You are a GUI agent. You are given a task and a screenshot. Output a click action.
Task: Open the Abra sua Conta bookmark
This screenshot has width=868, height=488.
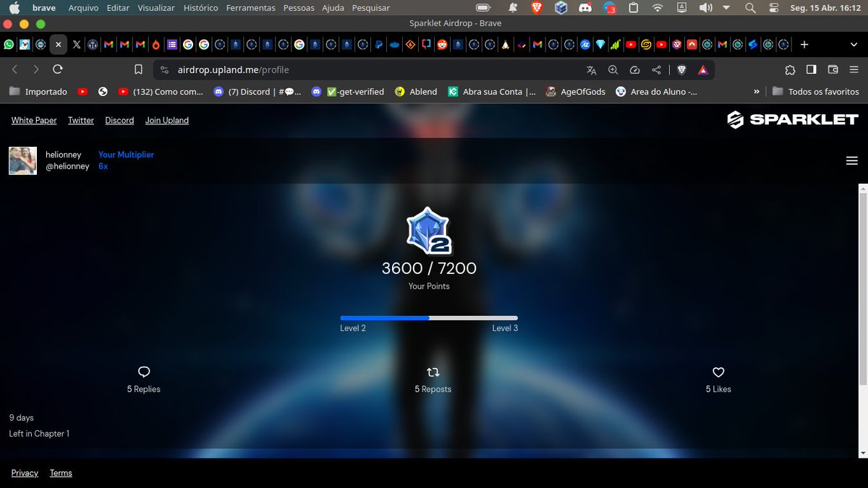[x=492, y=92]
